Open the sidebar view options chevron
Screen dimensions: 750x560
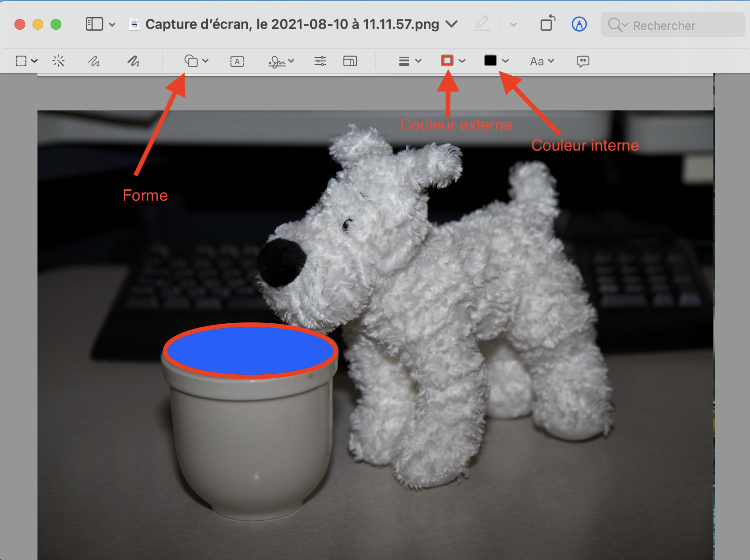[x=112, y=24]
